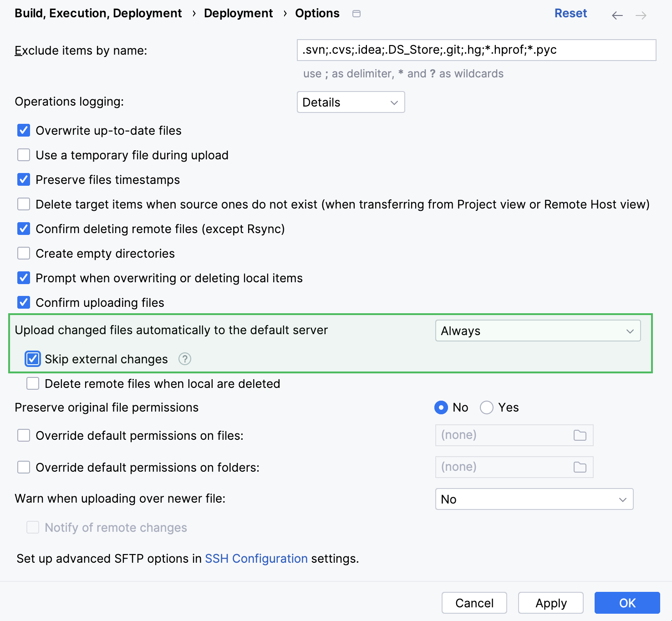672x621 pixels.
Task: Open SSH Configuration settings link
Action: [256, 559]
